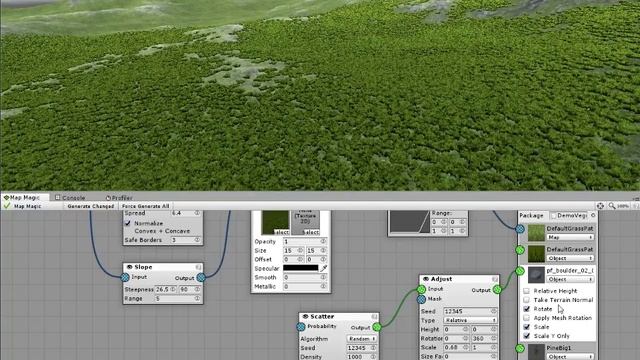Click the Adjust node Mask connector
Image resolution: width=640 pixels, height=360 pixels.
point(421,300)
